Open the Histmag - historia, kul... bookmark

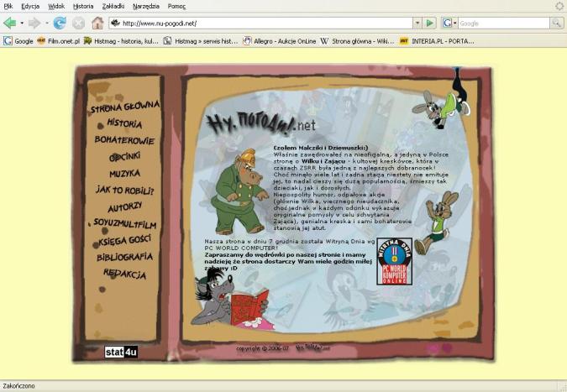click(121, 41)
